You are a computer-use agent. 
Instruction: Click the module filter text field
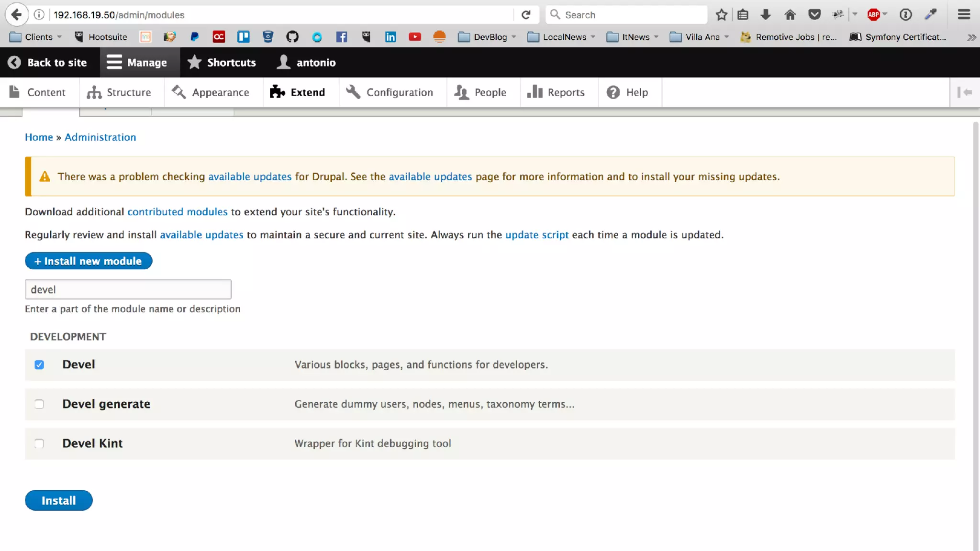(x=128, y=289)
